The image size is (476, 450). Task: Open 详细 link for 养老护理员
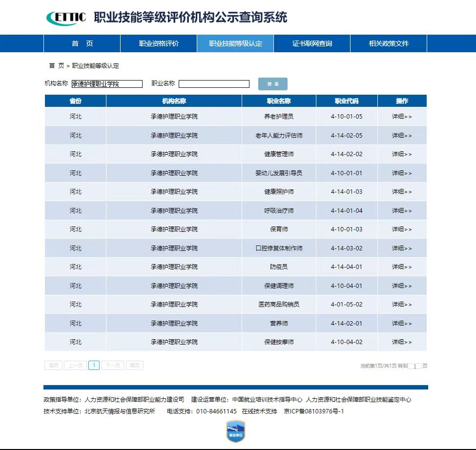(402, 117)
